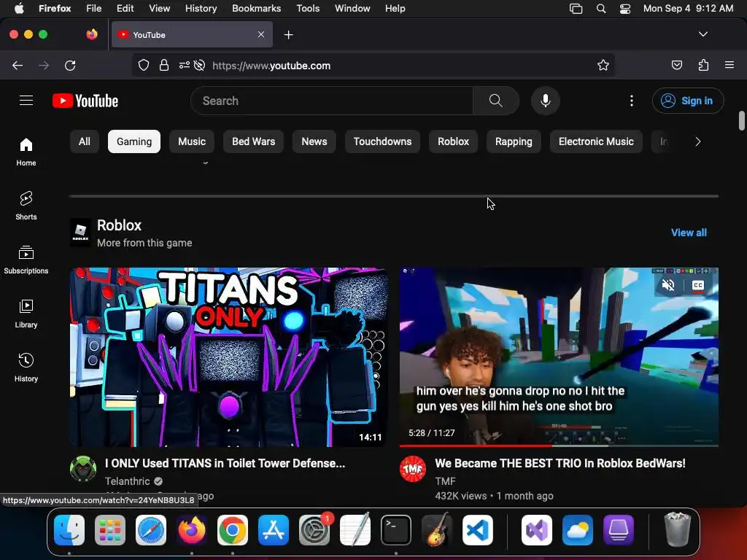Open the permissions icon in address bar
The width and height of the screenshot is (747, 560).
185,65
